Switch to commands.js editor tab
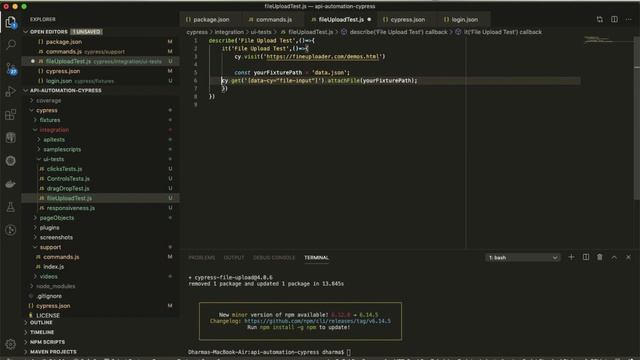Viewport: 640px width, 360px height. [x=273, y=20]
